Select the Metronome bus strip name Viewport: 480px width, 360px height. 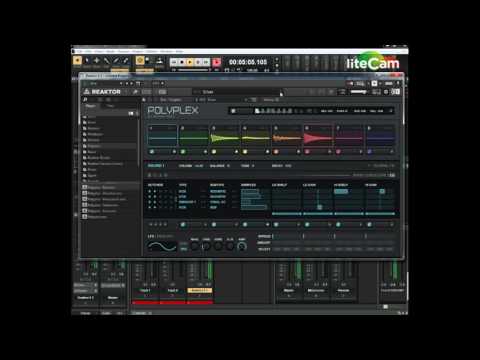pyautogui.click(x=316, y=290)
